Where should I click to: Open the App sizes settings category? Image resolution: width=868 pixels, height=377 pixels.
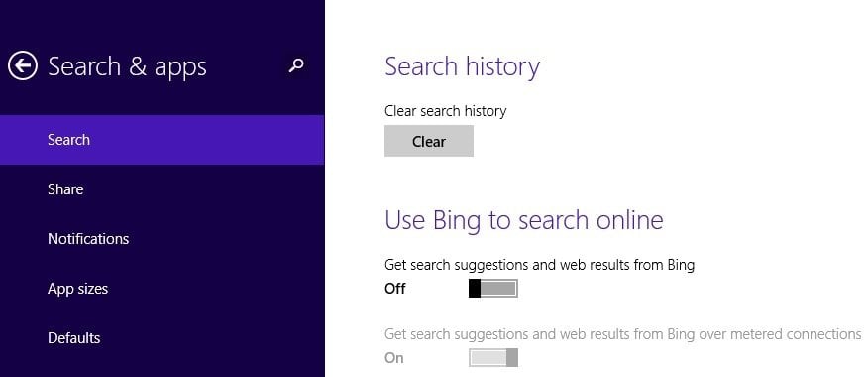click(x=162, y=289)
